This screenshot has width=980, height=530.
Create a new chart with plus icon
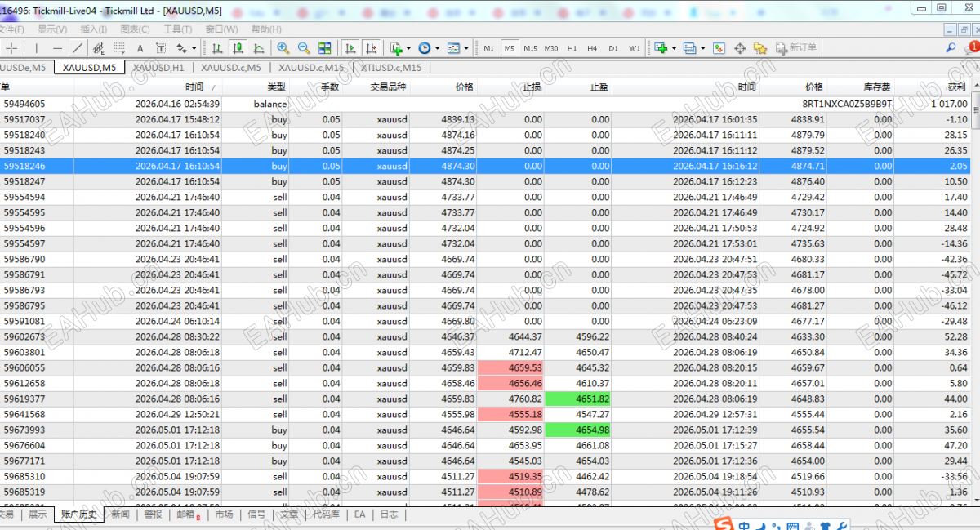[661, 48]
